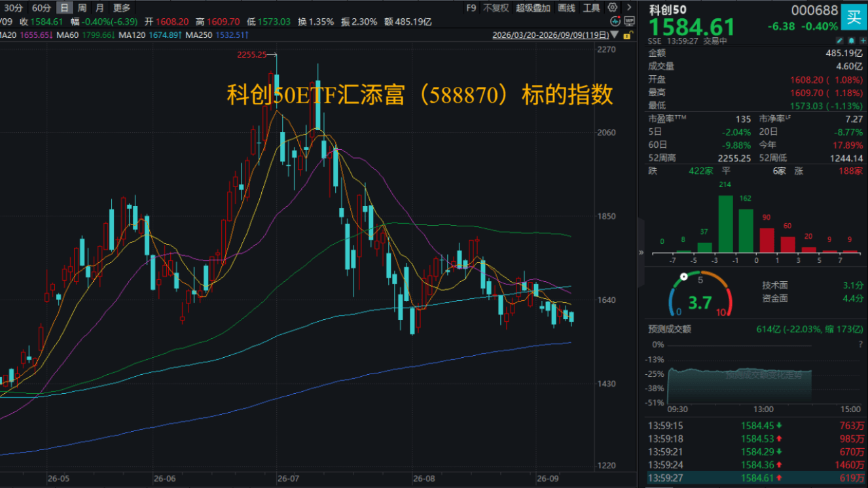The height and width of the screenshot is (488, 868).
Task: Expand the side panel with the double chevron
Action: pyautogui.click(x=641, y=252)
